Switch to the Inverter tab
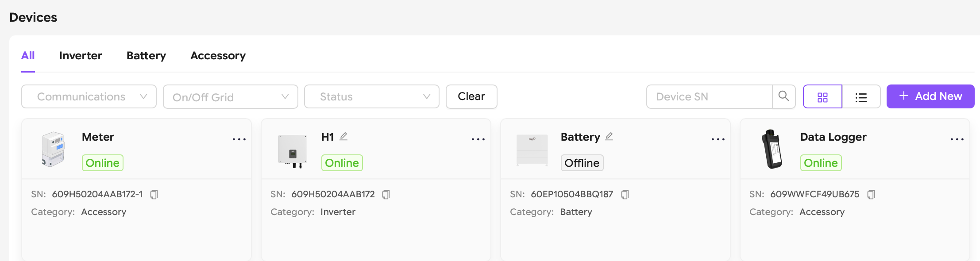The height and width of the screenshot is (261, 980). (x=81, y=56)
